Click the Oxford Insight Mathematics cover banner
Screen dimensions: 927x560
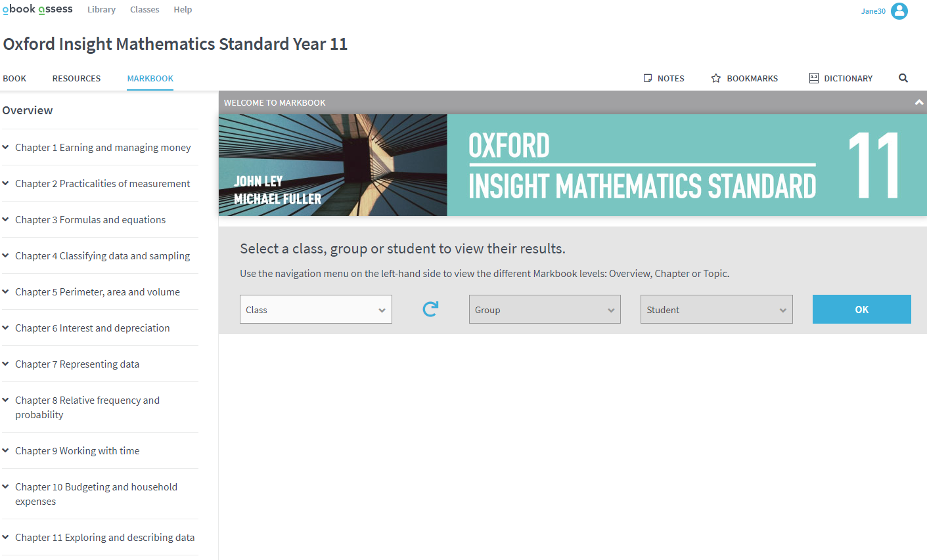[x=572, y=165]
